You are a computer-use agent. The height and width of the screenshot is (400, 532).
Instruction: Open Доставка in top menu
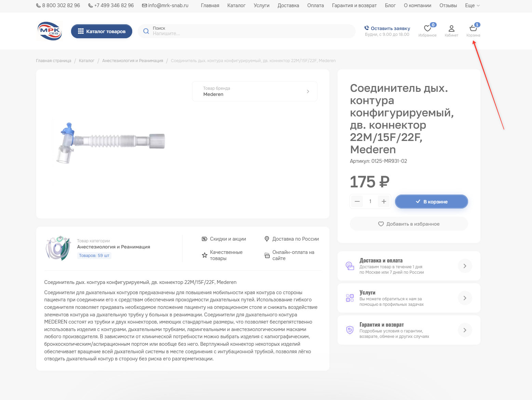coord(288,5)
